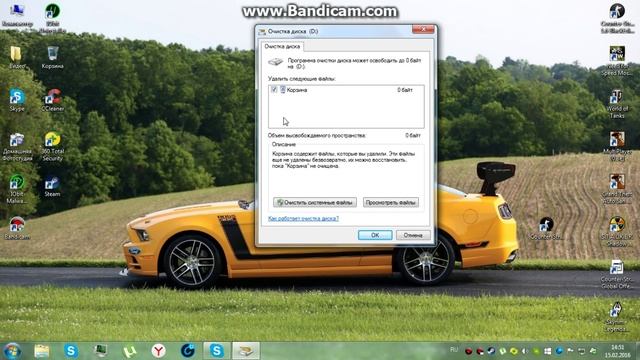Launch the S.T.A.L.K.E.R. desktop shortcut
Image resolution: width=640 pixels, height=360 pixels.
(617, 232)
